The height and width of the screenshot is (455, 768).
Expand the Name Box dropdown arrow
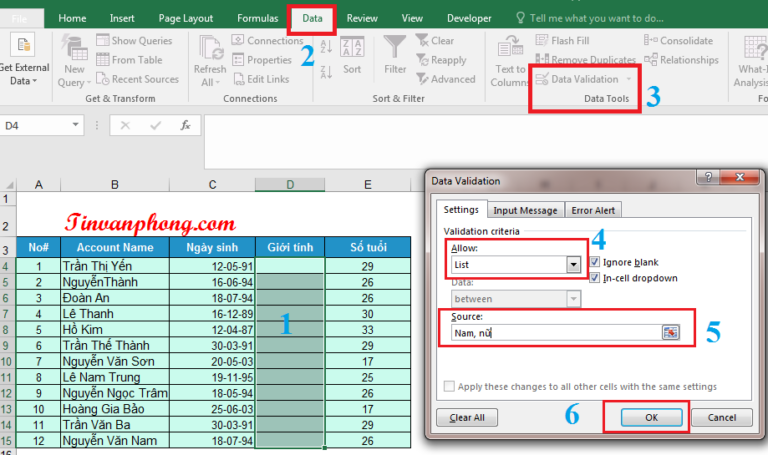(x=76, y=126)
